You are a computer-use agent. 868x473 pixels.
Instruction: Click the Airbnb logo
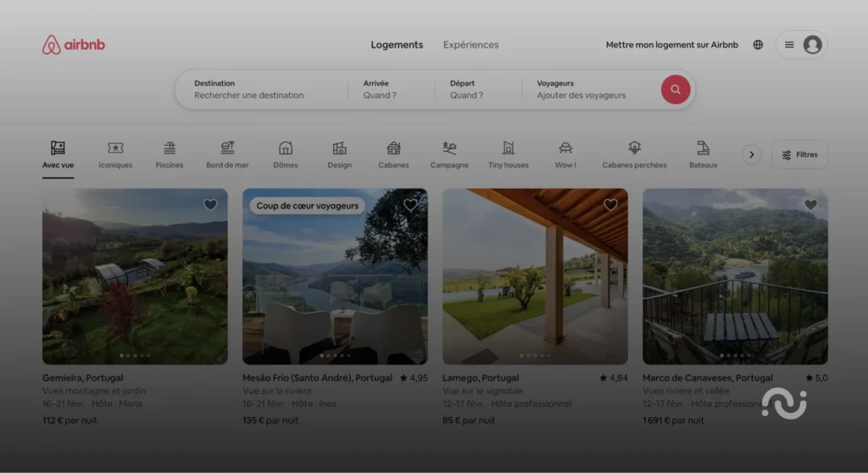click(x=74, y=45)
